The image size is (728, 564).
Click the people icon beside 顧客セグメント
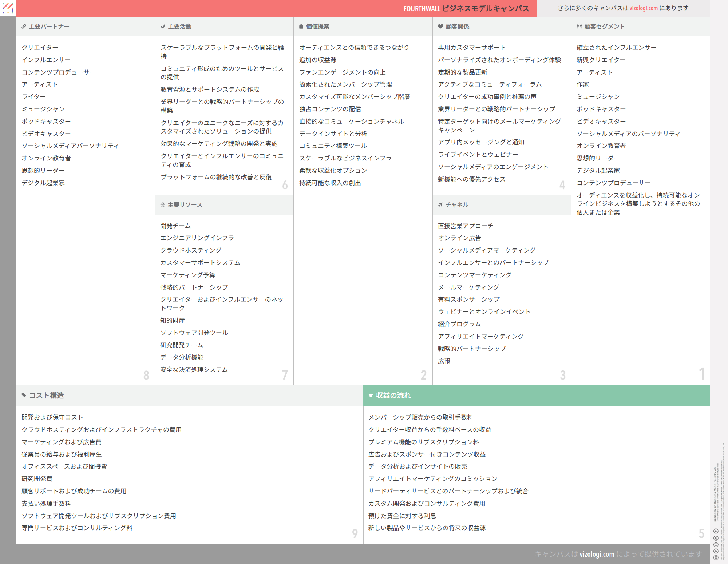point(579,27)
